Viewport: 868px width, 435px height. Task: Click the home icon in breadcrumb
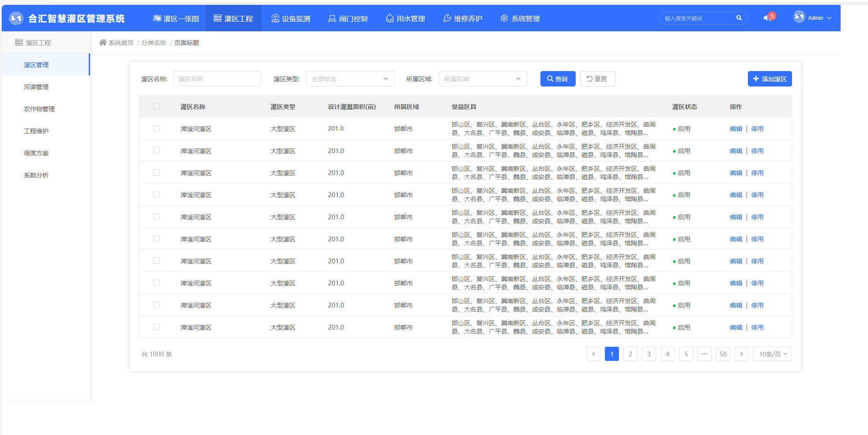pos(103,42)
